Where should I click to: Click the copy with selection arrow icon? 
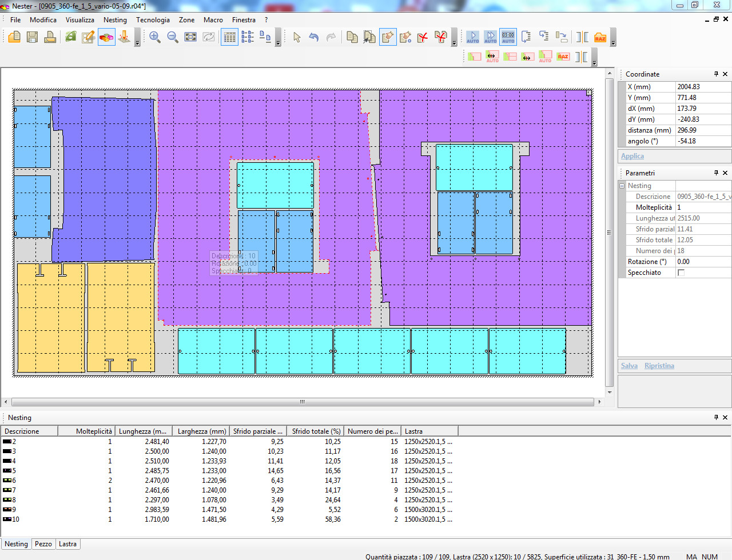pyautogui.click(x=370, y=37)
